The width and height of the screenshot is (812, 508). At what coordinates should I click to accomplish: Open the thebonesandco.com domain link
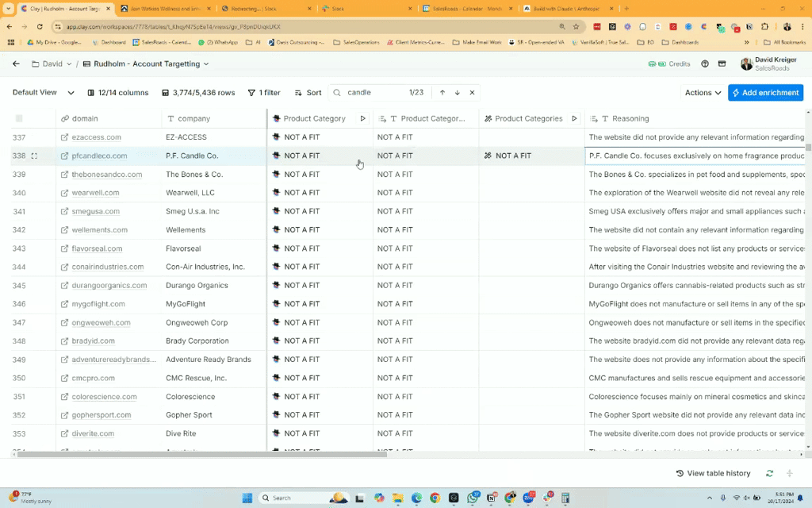point(107,175)
